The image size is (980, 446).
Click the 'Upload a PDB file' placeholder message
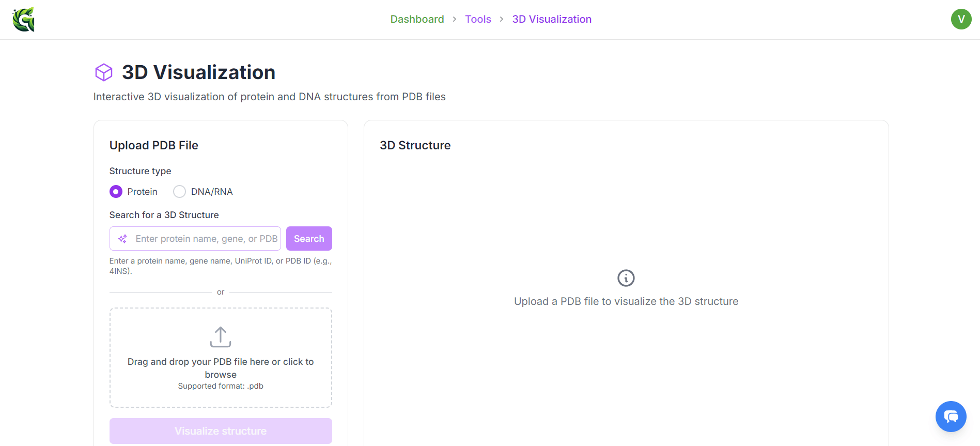pyautogui.click(x=626, y=301)
